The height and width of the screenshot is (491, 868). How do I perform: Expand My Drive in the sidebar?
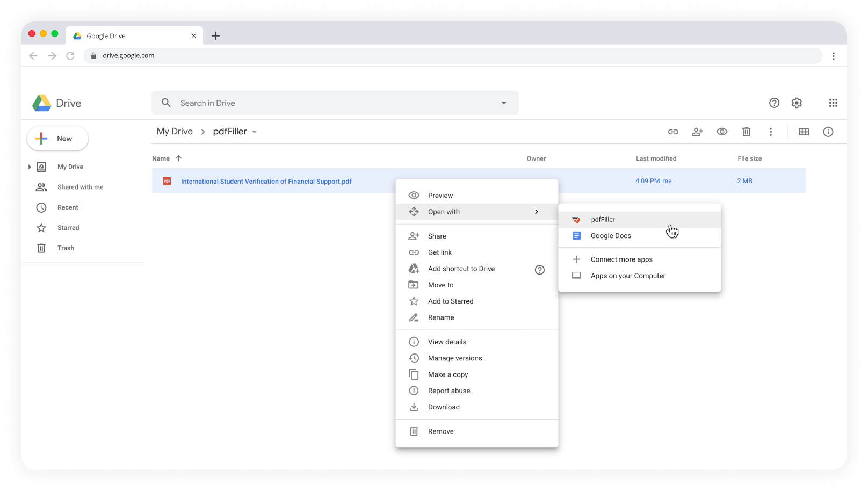pyautogui.click(x=31, y=167)
